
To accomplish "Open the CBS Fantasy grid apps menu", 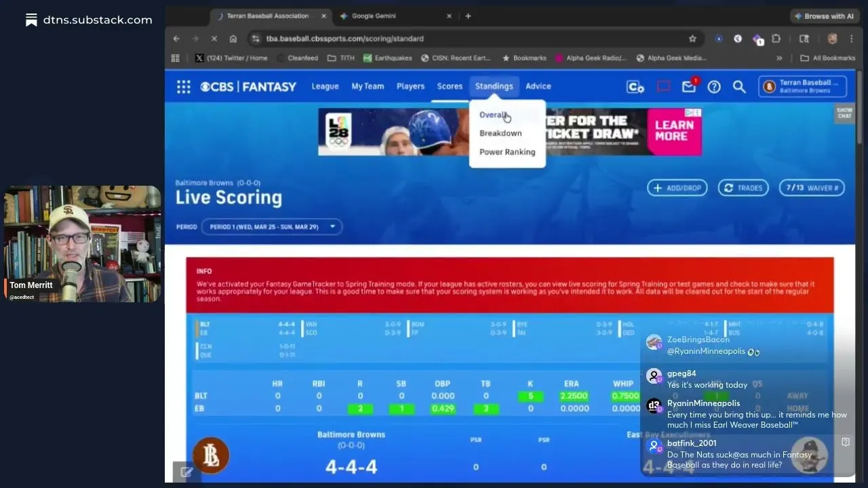I will point(183,87).
